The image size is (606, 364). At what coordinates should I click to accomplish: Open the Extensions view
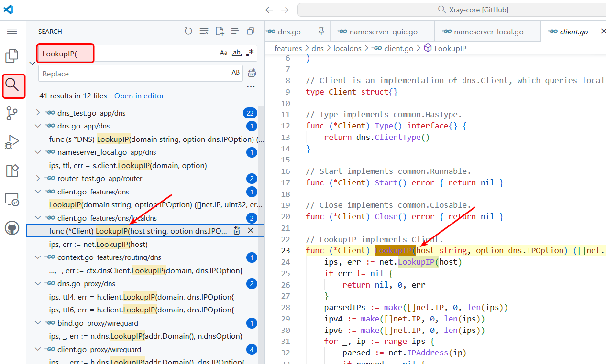pyautogui.click(x=12, y=171)
